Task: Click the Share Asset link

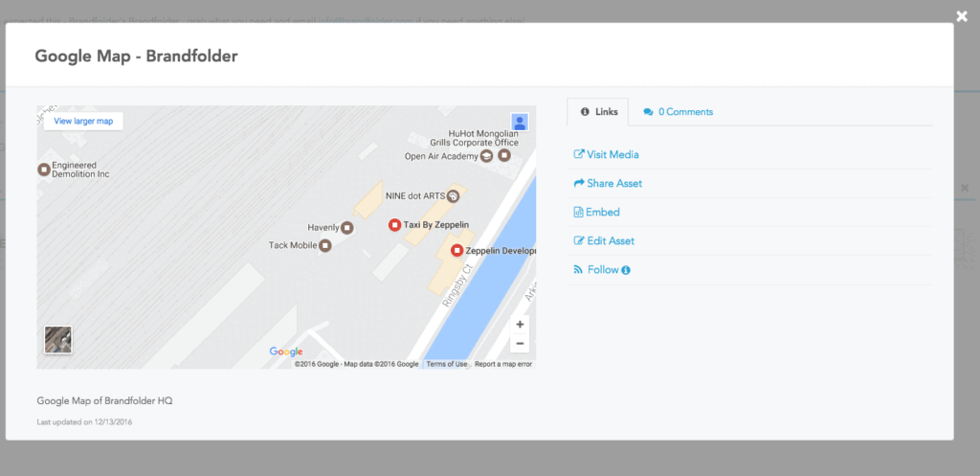Action: coord(608,183)
